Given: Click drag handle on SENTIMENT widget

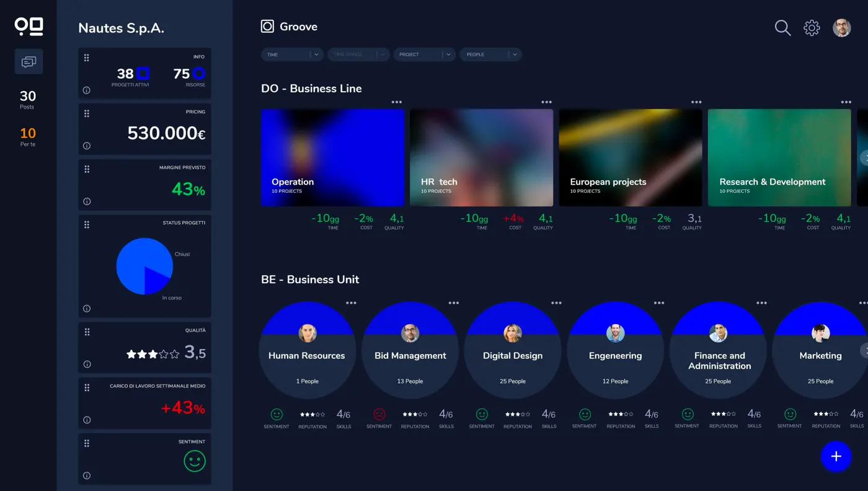Looking at the screenshot, I should coord(87,443).
